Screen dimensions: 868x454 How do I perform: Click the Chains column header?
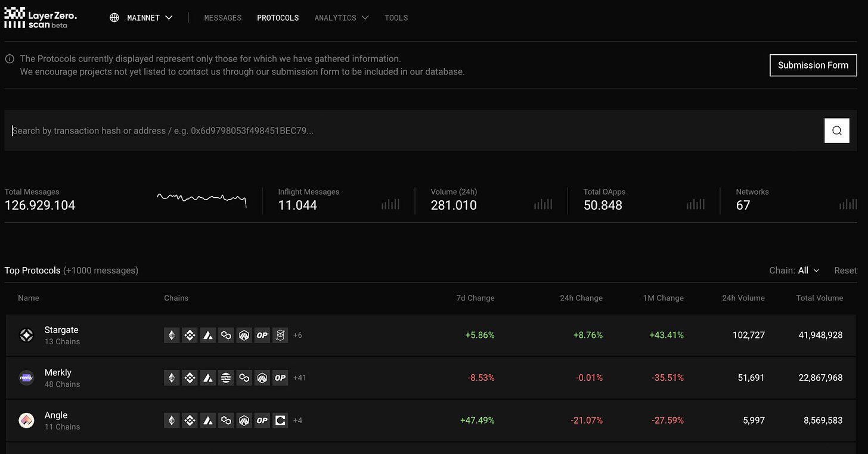(x=176, y=298)
